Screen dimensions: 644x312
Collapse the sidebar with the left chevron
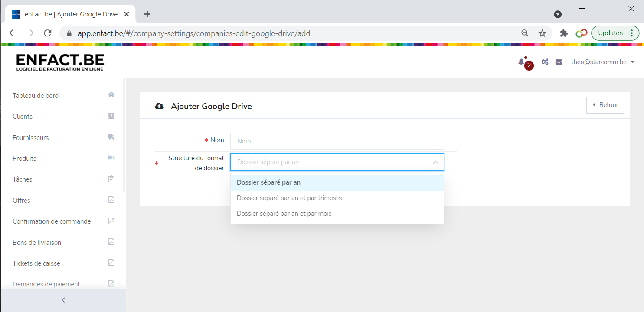[x=63, y=300]
